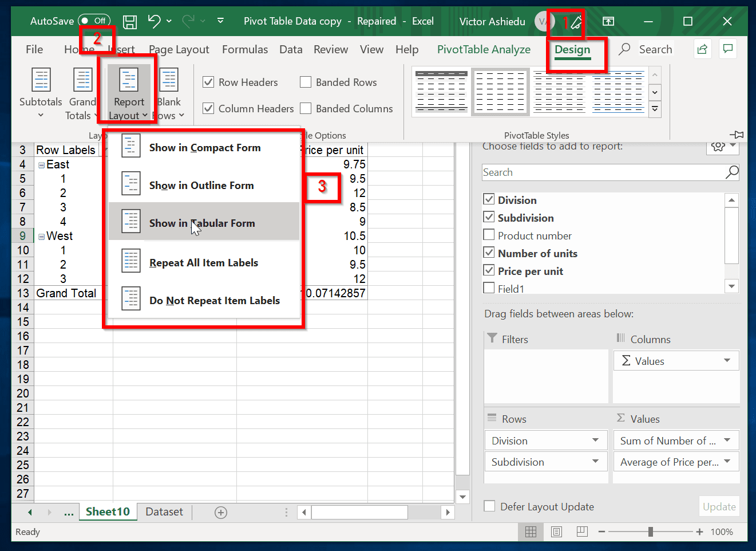Select the Normal view icon
This screenshot has height=551, width=756.
click(x=531, y=532)
